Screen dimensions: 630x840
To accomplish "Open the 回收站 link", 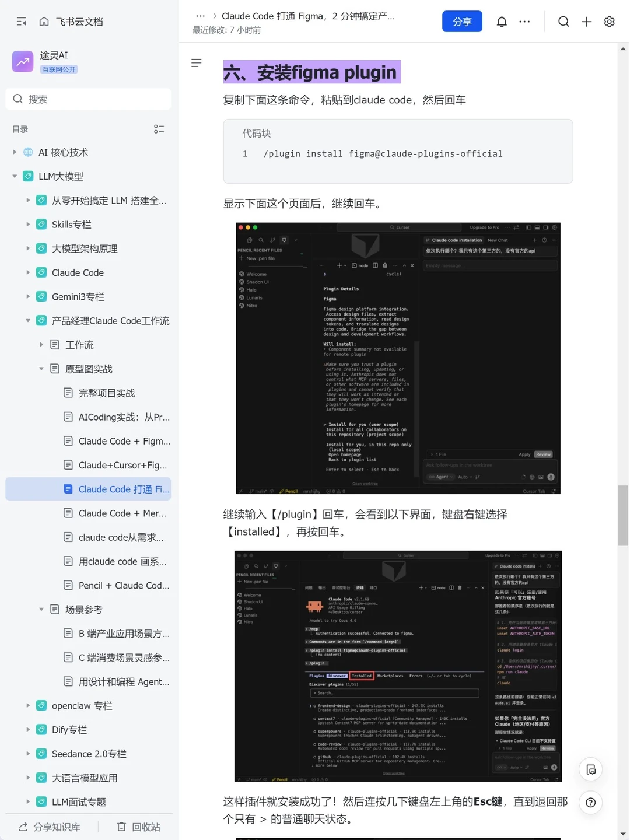I will pyautogui.click(x=139, y=827).
